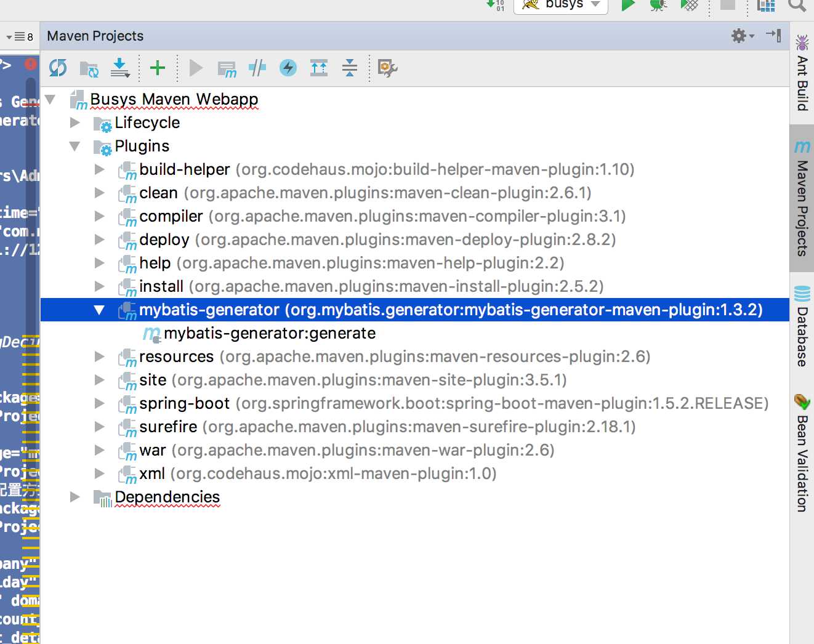814x644 pixels.
Task: Collapse all tree nodes icon
Action: pyautogui.click(x=350, y=68)
